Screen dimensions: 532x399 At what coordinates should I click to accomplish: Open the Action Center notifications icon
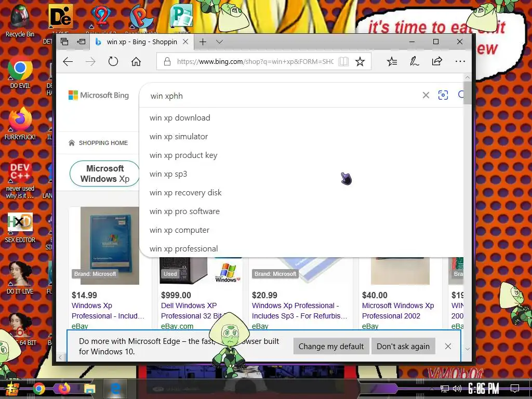515,389
